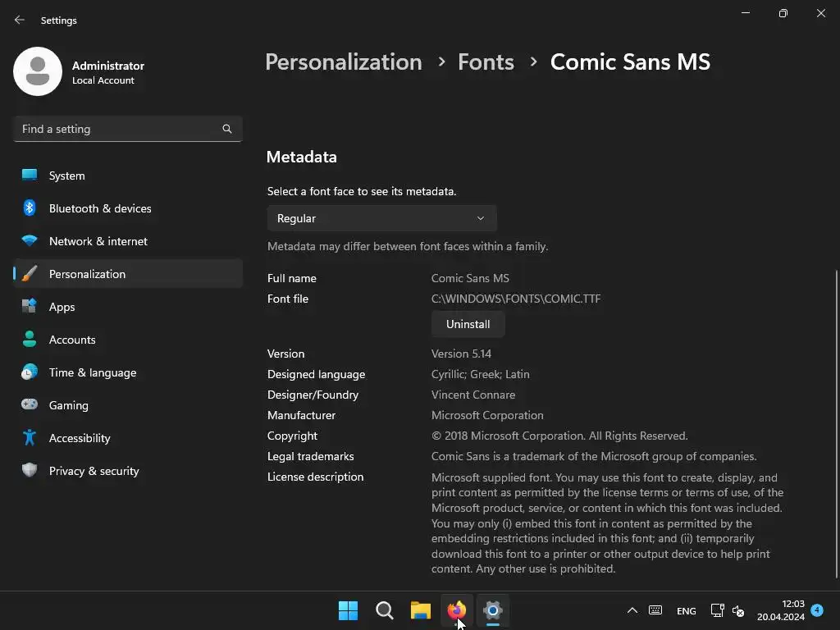Click the Microsoft Corporation manufacturer value
The width and height of the screenshot is (840, 630).
point(487,415)
